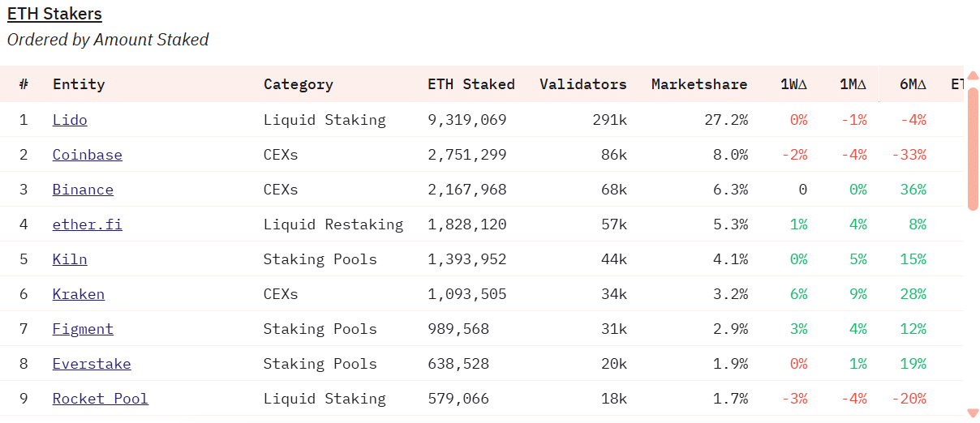Open the Kiln entity link

(70, 259)
